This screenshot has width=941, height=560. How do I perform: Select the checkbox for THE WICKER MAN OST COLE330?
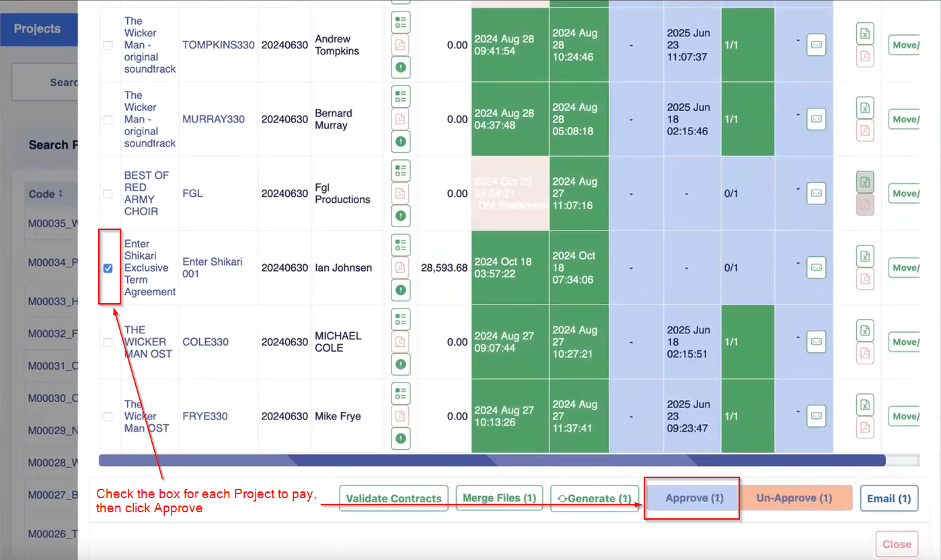(108, 342)
